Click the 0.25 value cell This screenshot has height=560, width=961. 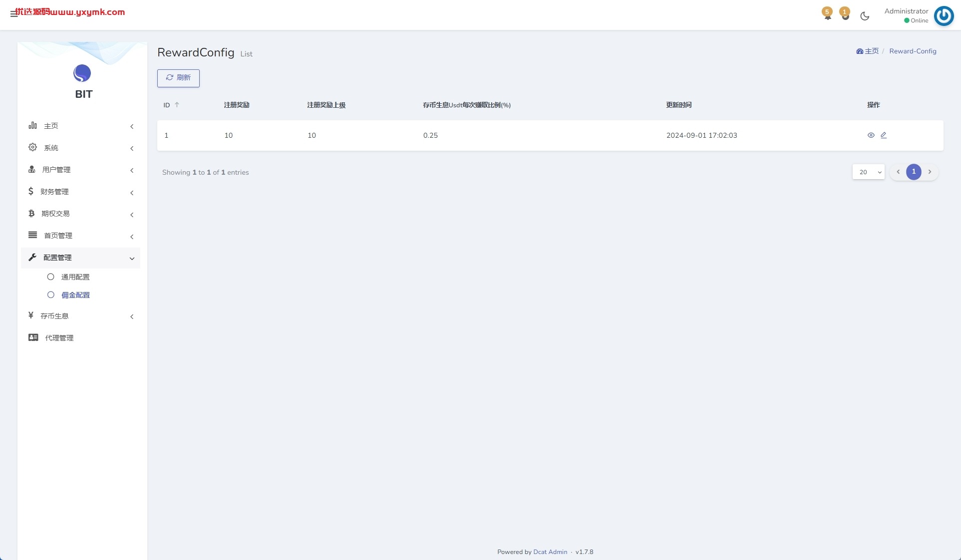[x=430, y=135]
